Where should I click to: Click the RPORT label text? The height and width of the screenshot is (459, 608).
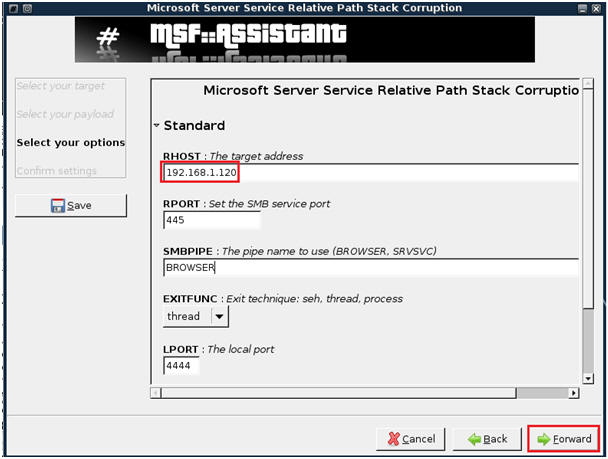pyautogui.click(x=181, y=204)
